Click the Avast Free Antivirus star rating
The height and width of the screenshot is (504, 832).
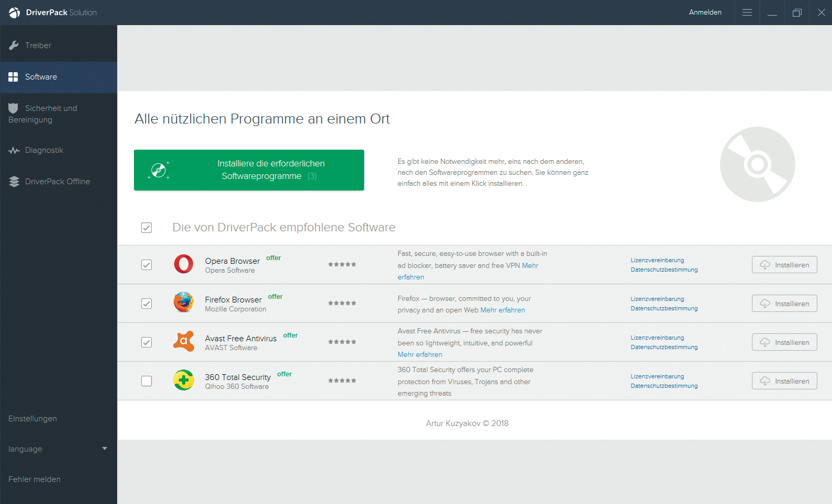(342, 342)
